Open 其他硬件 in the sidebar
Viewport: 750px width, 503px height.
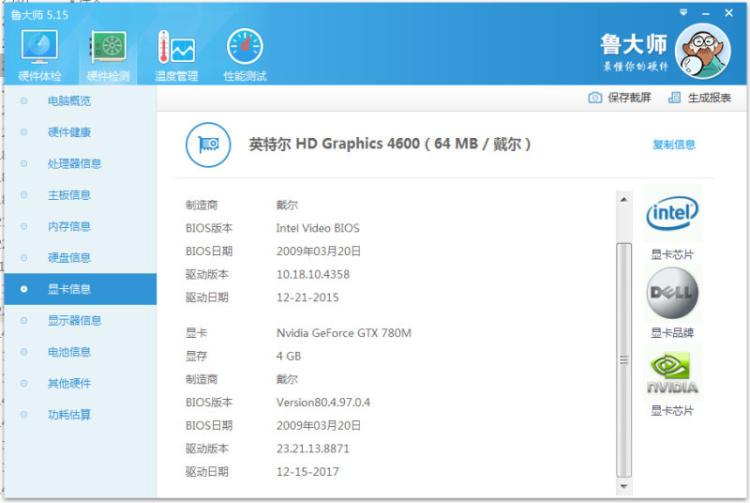80,383
